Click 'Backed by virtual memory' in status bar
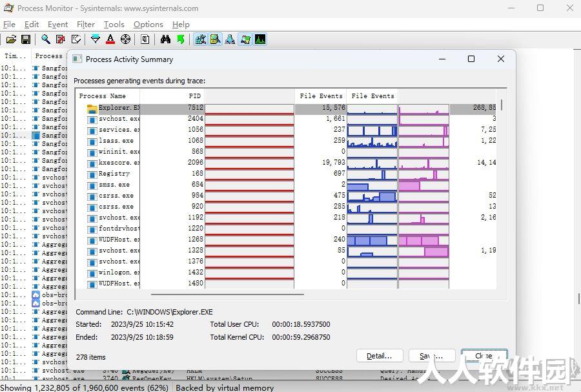 pos(225,387)
